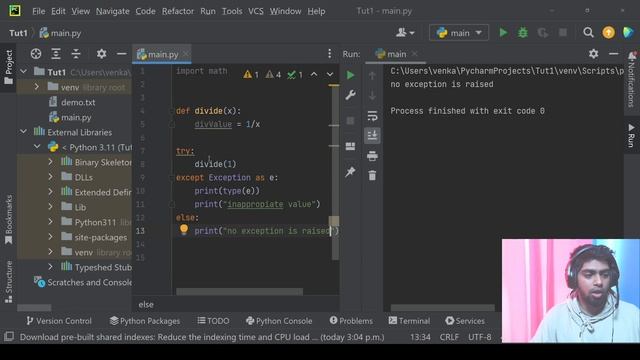
Task: Expand Typeshed Stubs node
Action: tap(50, 267)
